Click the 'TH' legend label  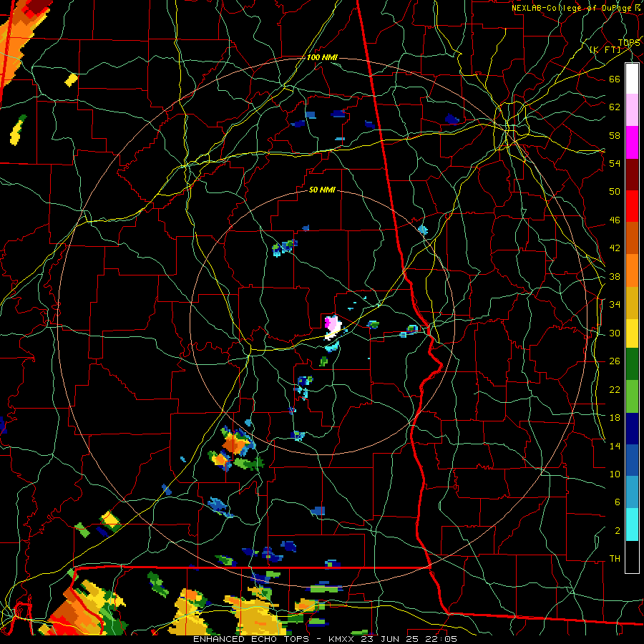[615, 559]
